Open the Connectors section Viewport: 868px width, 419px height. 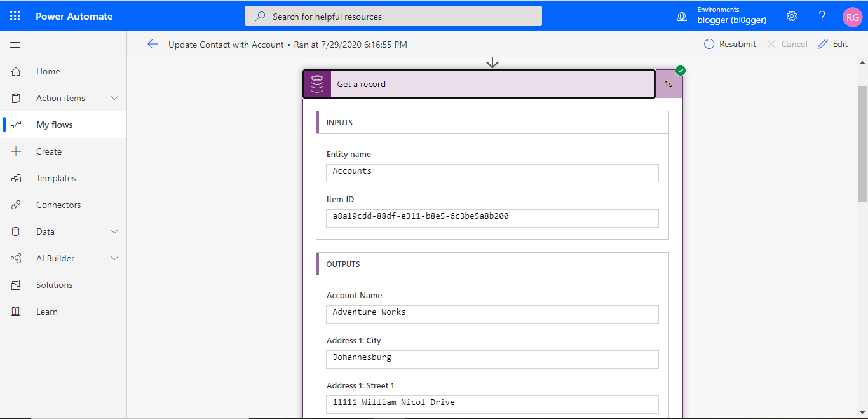59,205
